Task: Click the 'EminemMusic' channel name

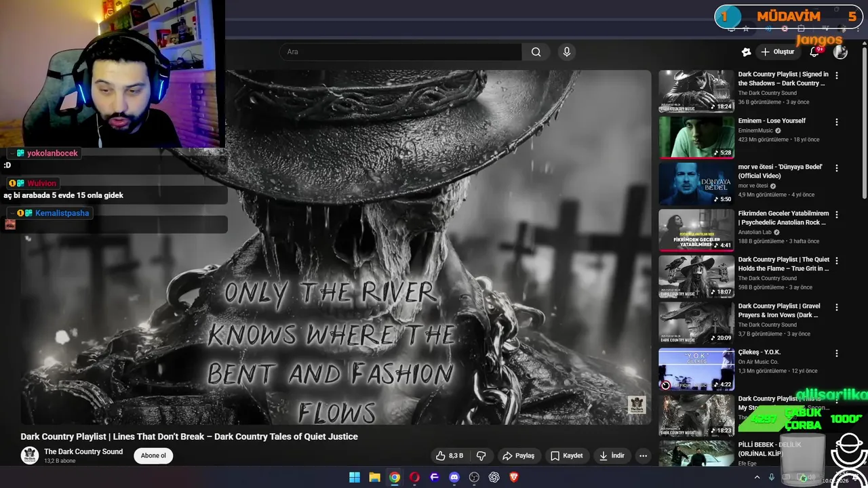Action: [x=755, y=131]
